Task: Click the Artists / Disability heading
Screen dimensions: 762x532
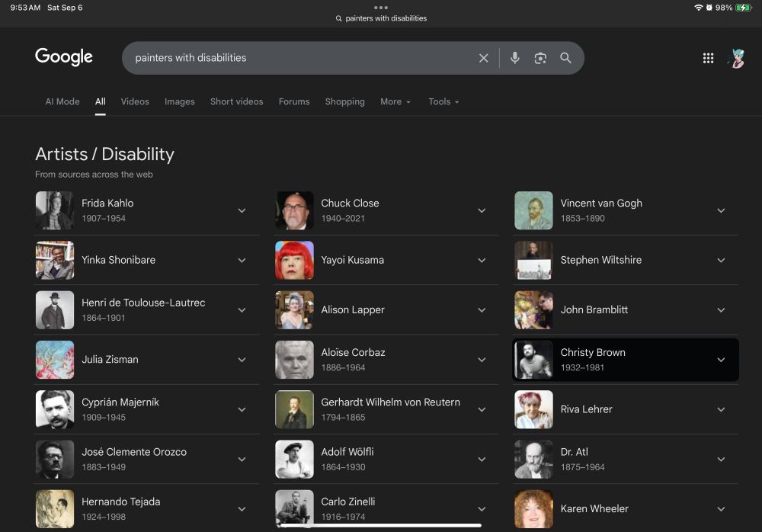Action: coord(104,154)
